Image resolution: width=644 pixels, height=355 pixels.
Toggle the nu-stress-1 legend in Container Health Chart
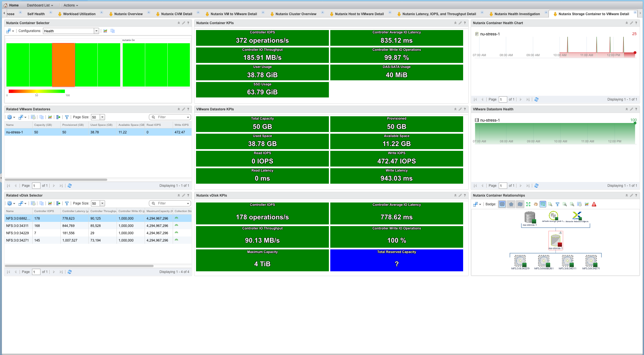tap(487, 34)
